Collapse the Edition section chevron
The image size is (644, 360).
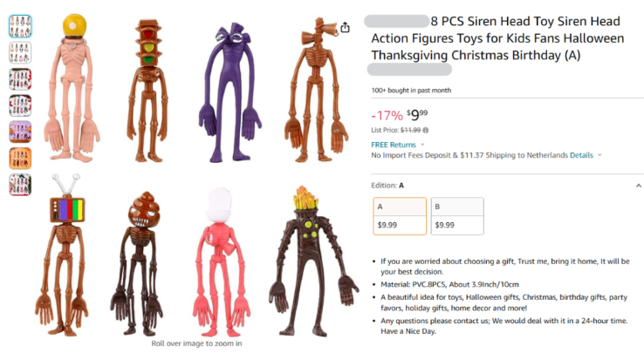tap(639, 186)
